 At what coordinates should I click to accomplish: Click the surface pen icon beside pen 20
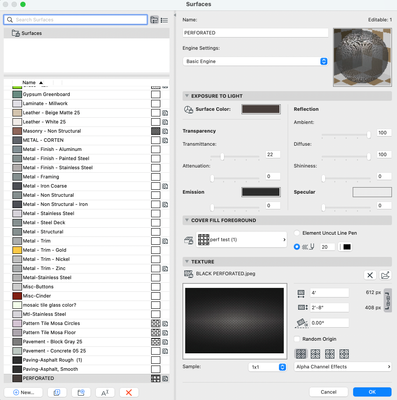coord(308,247)
